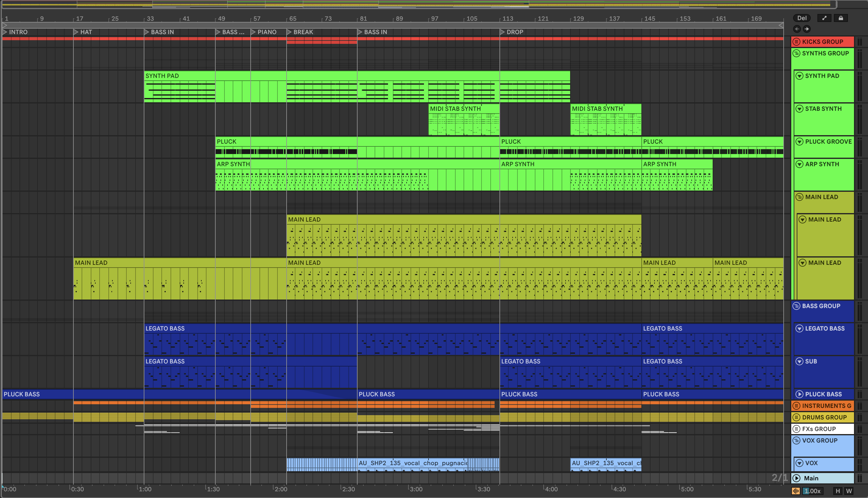Screen dimensions: 868x498
Task: Toggle the waveform display icon
Action: pos(796,491)
